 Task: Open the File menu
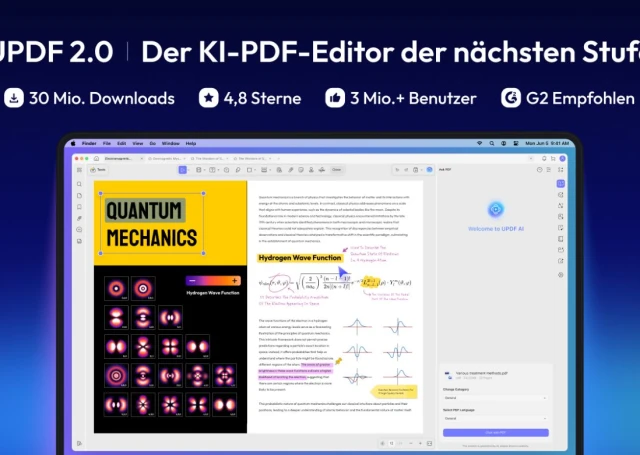[x=107, y=144]
